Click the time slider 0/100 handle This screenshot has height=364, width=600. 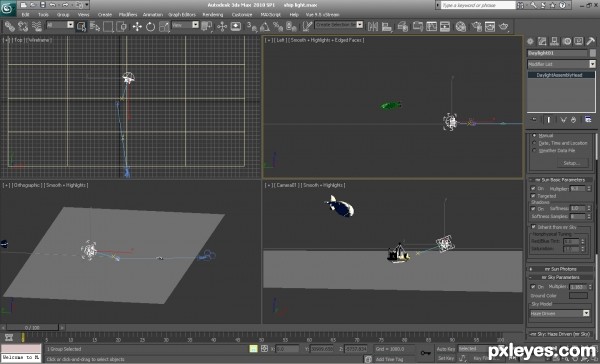click(32, 328)
